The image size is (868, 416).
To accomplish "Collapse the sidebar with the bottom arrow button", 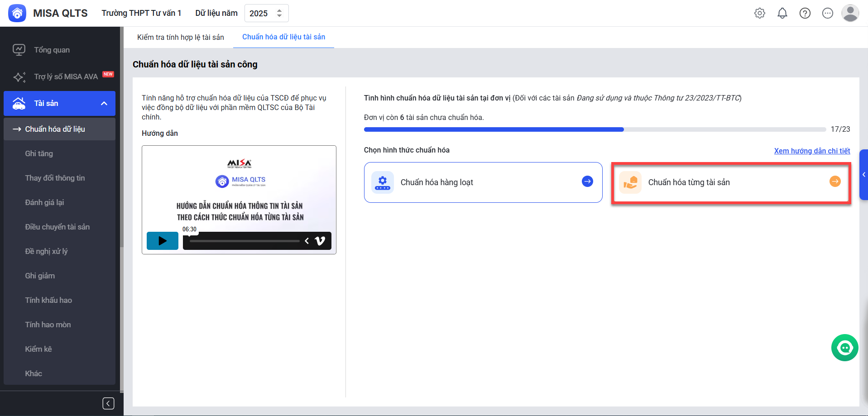I will 108,403.
